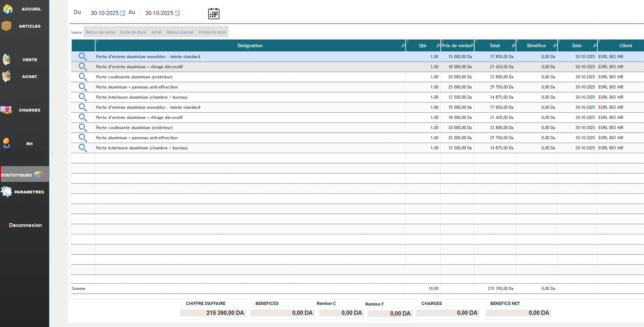Switch to the Retour de vente tab
Screen dimensions: 644x327
(100, 32)
